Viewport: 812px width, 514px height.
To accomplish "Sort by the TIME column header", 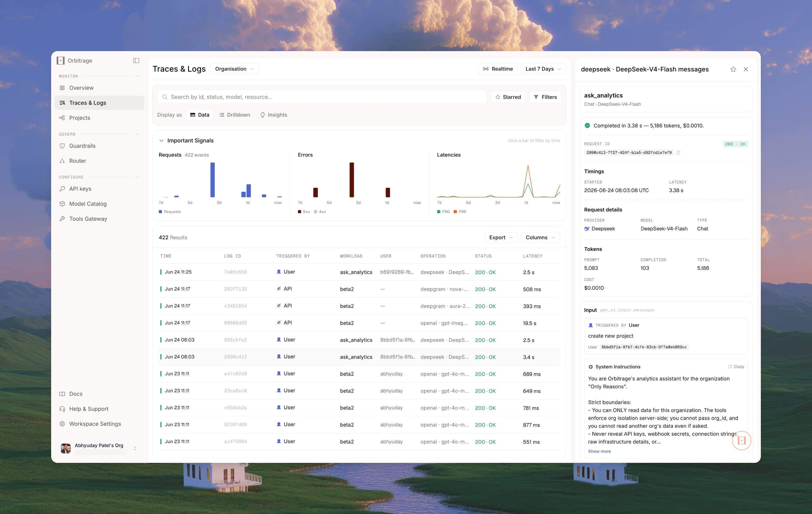I will pos(165,256).
